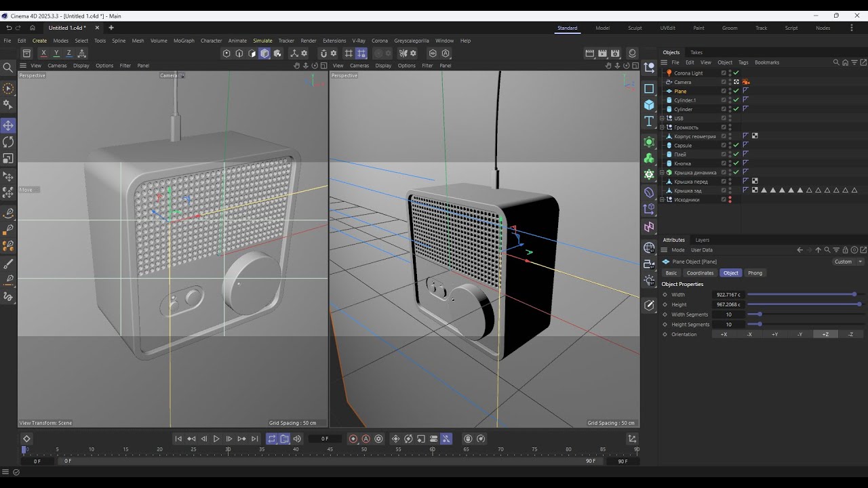868x488 pixels.
Task: Click the orange camera tag on Camera row
Action: pos(745,82)
